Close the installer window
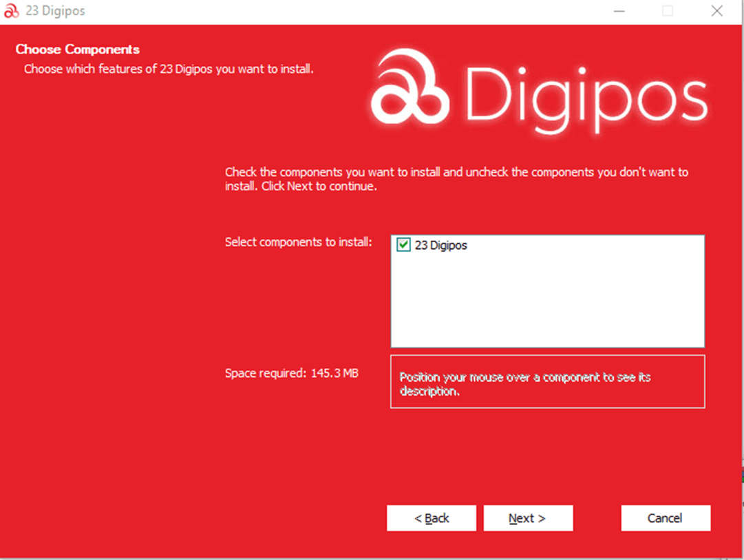 [717, 11]
